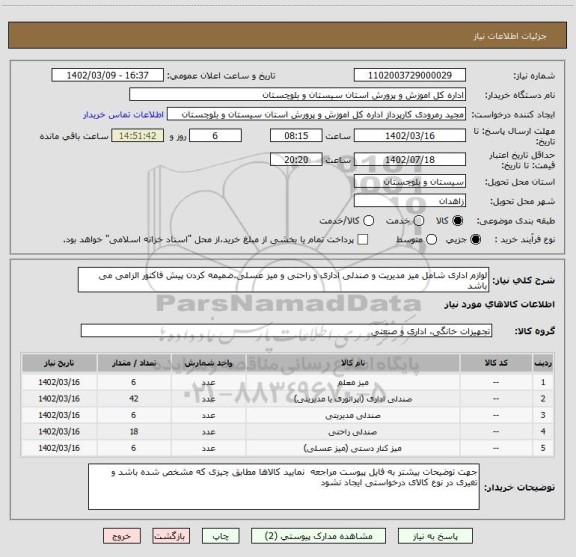Click the تاریخ نیاز column header
Screen dimensions: 576x557
(x=59, y=363)
